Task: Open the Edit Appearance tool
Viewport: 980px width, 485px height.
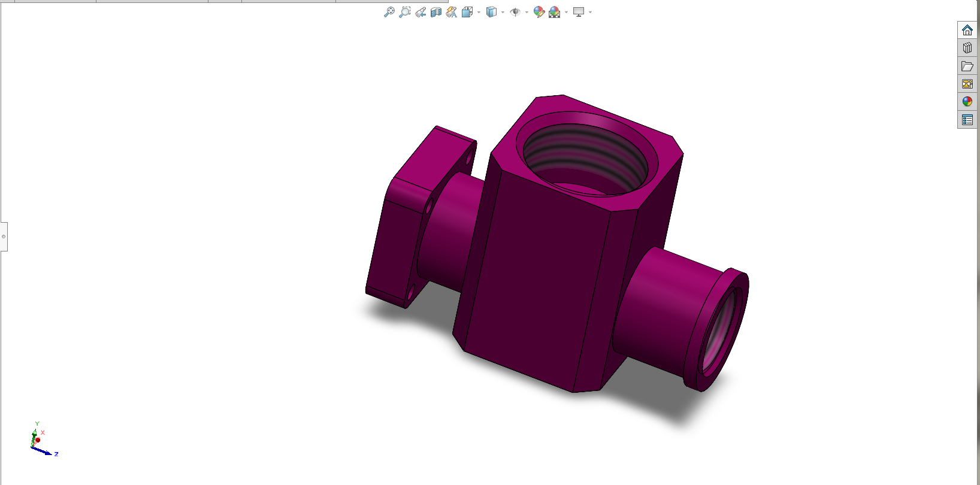Action: (539, 12)
